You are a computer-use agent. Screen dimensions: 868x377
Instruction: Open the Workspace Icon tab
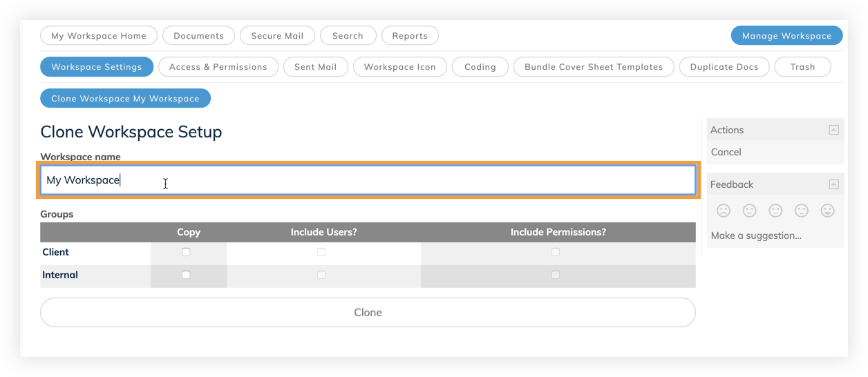(400, 67)
